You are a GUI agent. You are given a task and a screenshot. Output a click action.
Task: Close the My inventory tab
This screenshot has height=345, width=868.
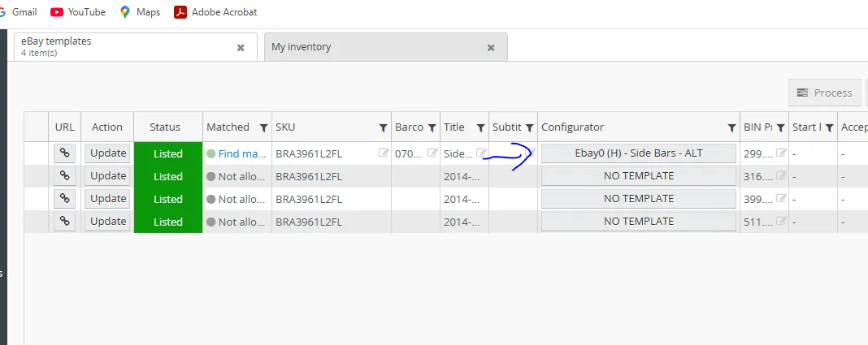tap(491, 48)
